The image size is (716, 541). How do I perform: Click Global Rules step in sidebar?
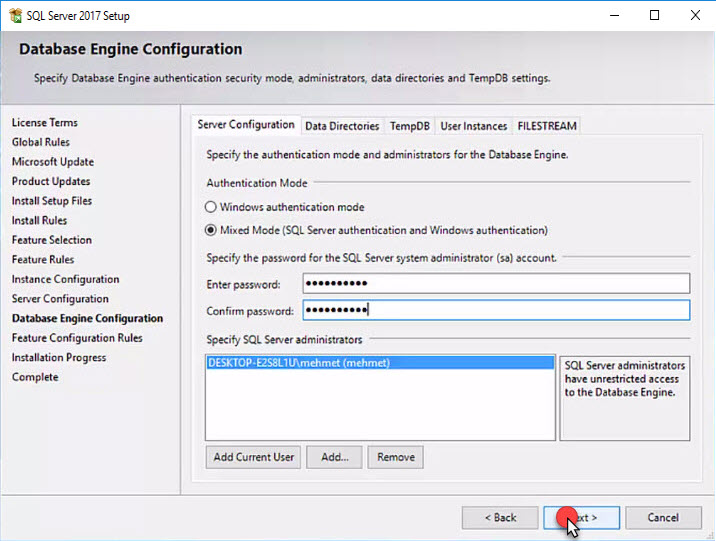41,142
